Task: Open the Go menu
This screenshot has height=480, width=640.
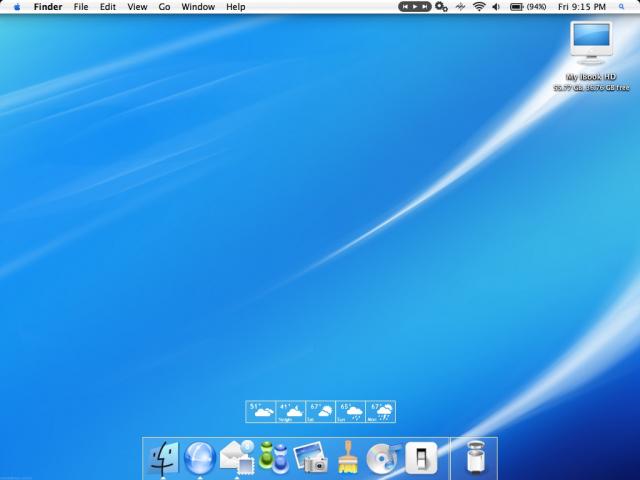Action: coord(164,7)
